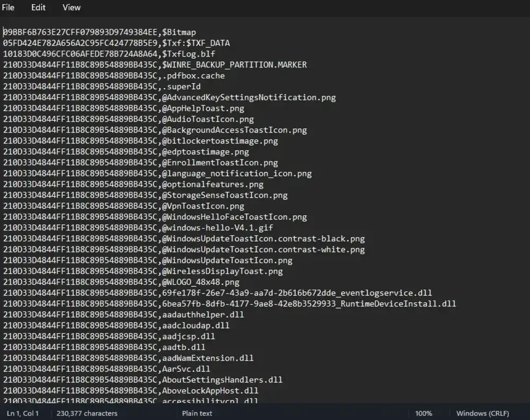Image resolution: width=530 pixels, height=420 pixels.
Task: Click the @VpnToastIcon.png line
Action: (123, 206)
